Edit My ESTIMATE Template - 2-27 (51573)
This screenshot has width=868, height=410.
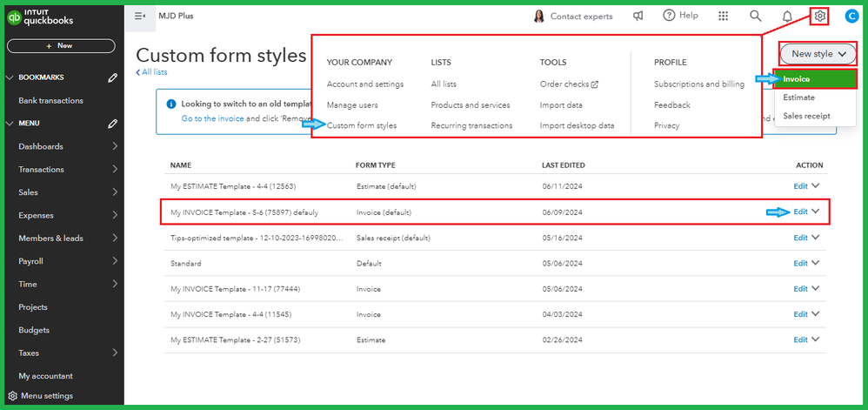(x=800, y=339)
